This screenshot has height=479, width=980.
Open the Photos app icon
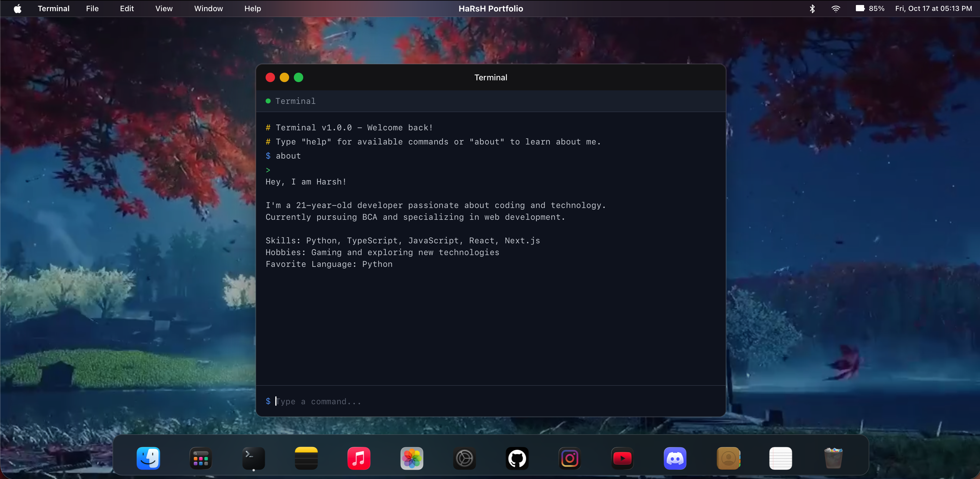pos(412,458)
